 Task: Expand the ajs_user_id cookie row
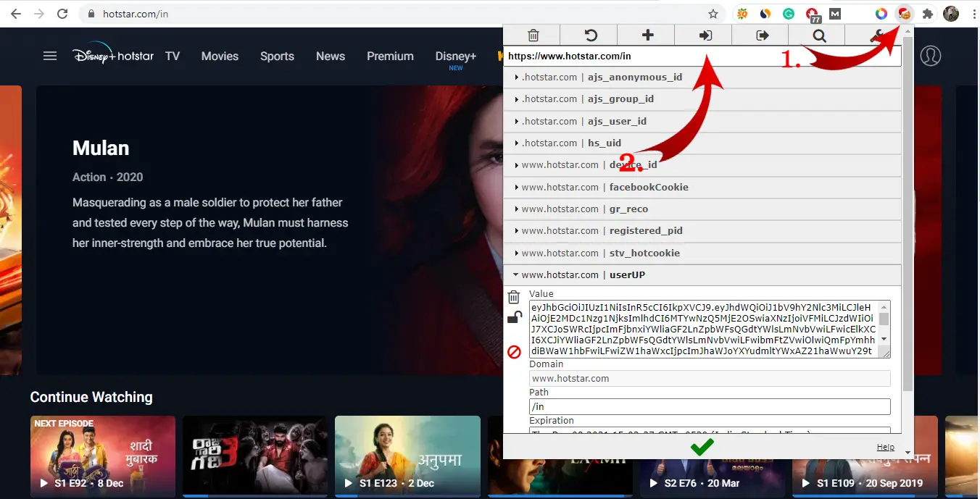point(702,122)
